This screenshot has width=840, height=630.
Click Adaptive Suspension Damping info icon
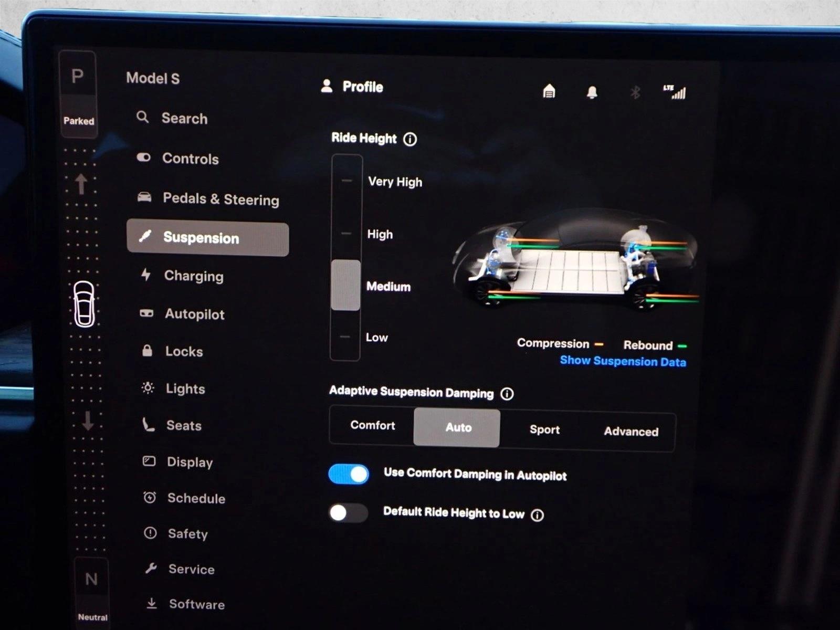(507, 394)
